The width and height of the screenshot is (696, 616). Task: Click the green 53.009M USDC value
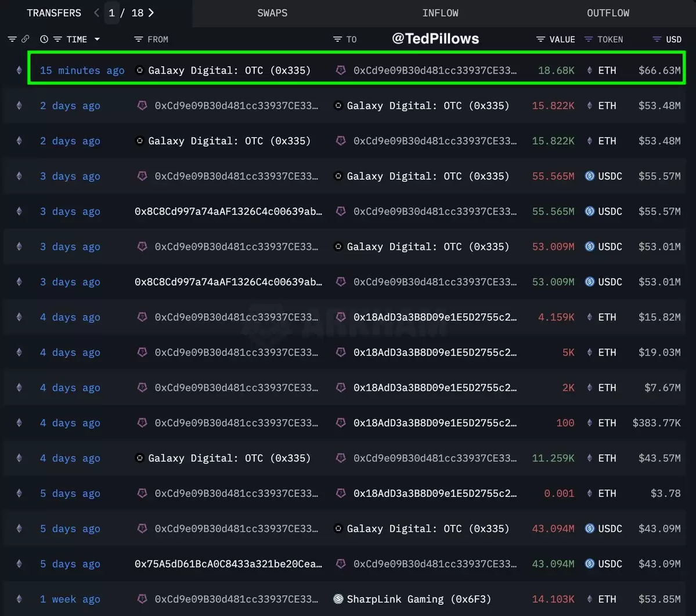click(553, 282)
